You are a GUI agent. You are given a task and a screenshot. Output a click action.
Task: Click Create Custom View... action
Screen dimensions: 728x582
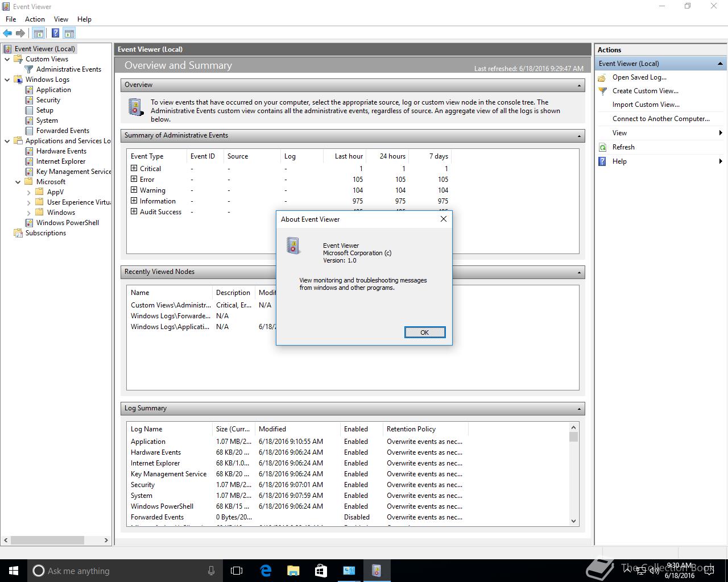coord(645,91)
